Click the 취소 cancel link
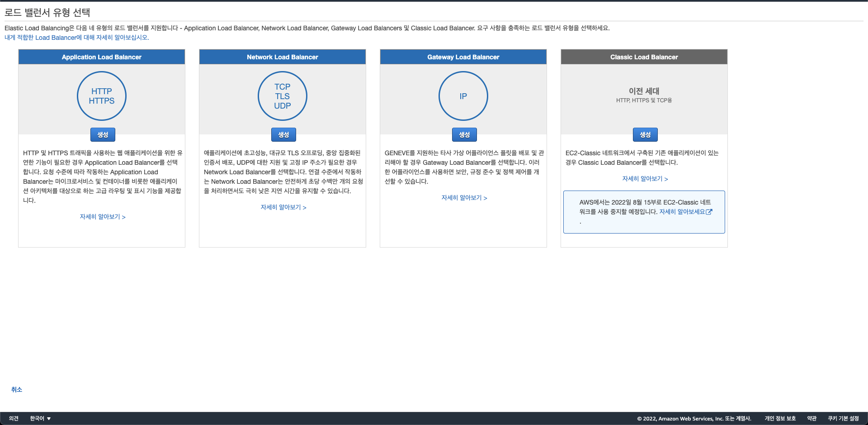This screenshot has height=425, width=868. 17,390
